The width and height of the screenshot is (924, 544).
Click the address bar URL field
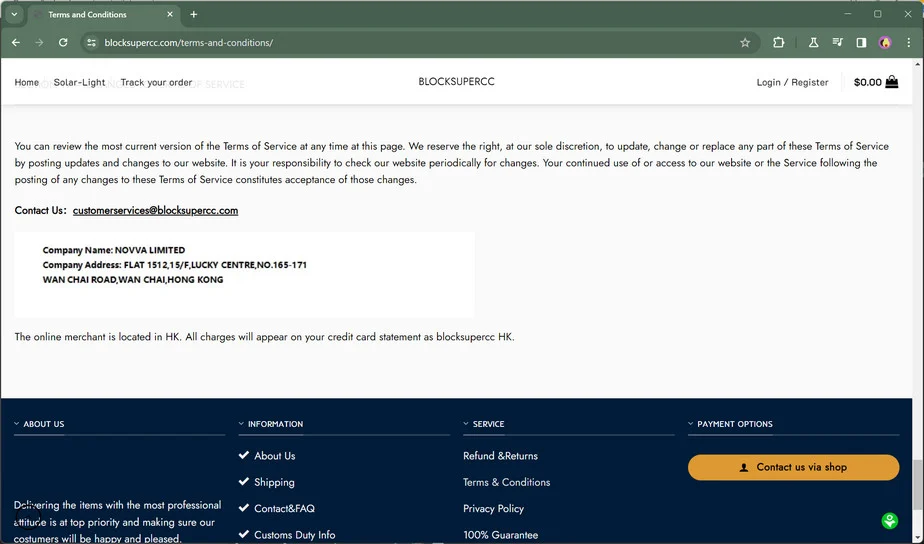pyautogui.click(x=400, y=43)
